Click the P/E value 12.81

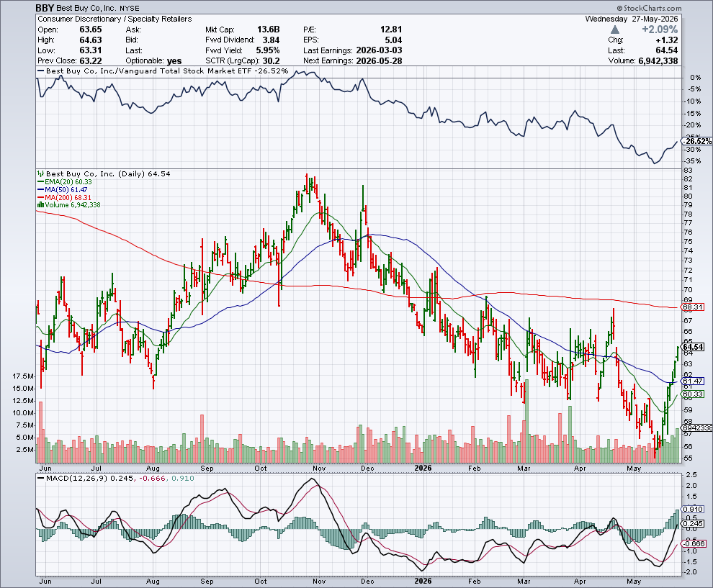[391, 30]
